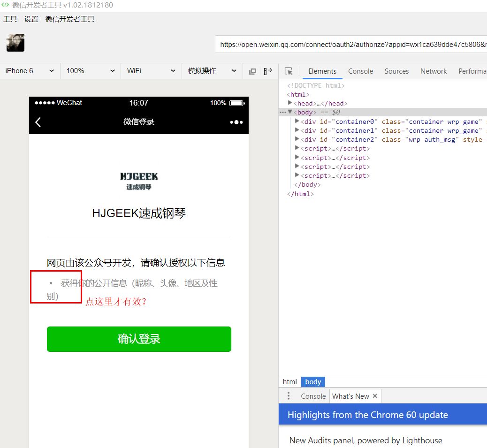Tap the three-dot more icon in header

tap(236, 122)
